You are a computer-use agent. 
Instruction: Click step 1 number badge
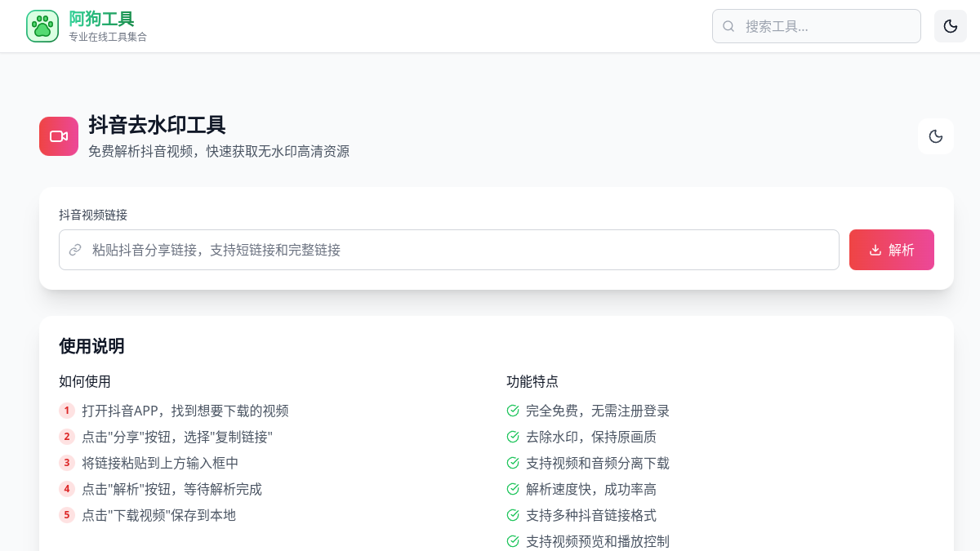(x=67, y=411)
